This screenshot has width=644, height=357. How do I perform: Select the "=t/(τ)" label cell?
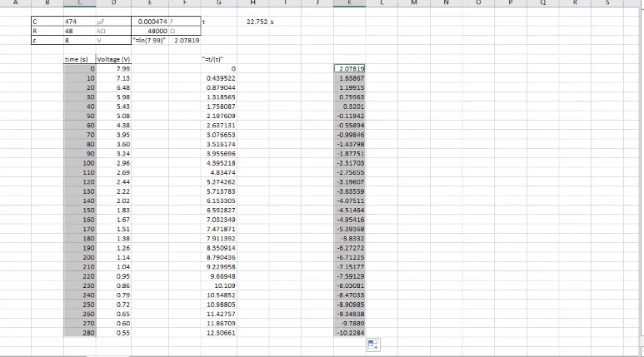click(218, 59)
